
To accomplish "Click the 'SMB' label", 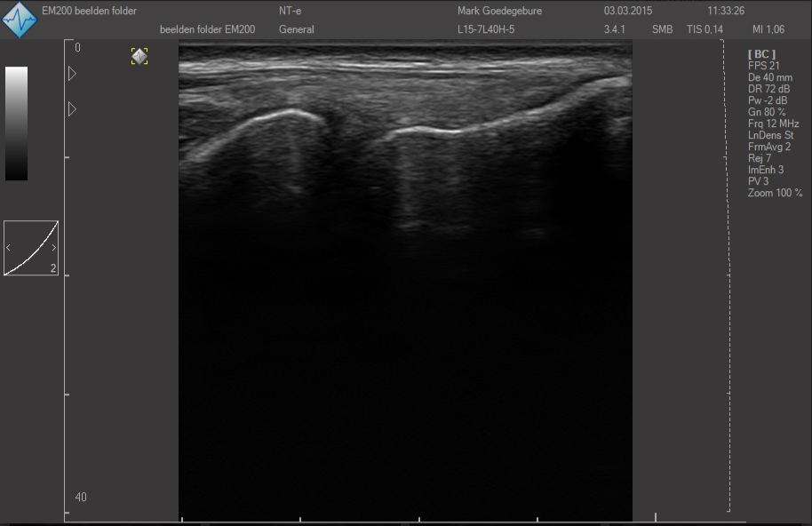I will coord(662,29).
